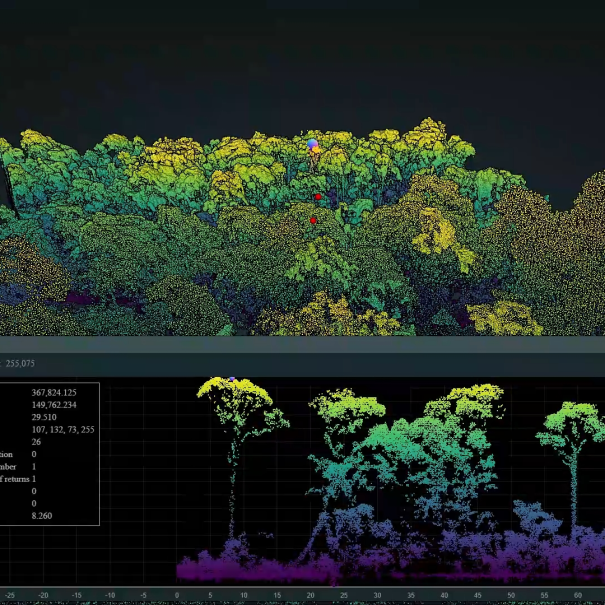Click the value 26 in point info box
This screenshot has width=605, height=605.
(36, 441)
